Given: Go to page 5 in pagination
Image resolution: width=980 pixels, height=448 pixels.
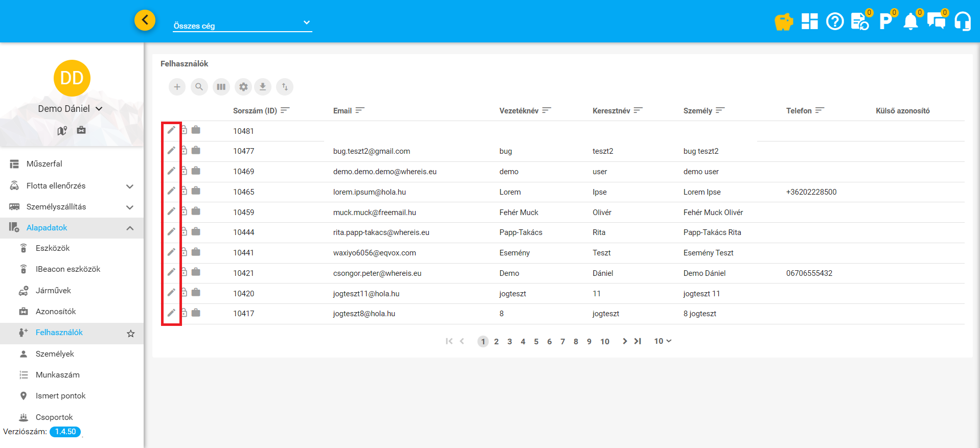Looking at the screenshot, I should coord(536,342).
